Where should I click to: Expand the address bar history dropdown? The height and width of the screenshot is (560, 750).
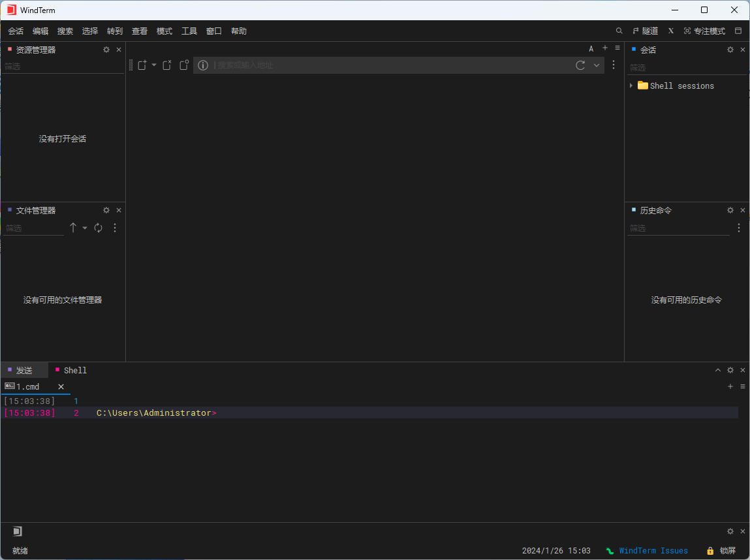[x=597, y=65]
